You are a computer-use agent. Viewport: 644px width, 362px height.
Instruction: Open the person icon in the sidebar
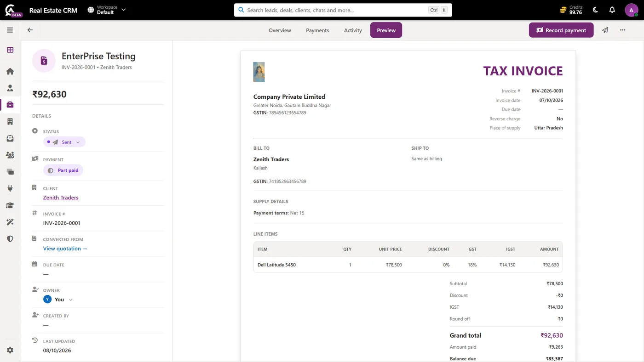tap(10, 88)
